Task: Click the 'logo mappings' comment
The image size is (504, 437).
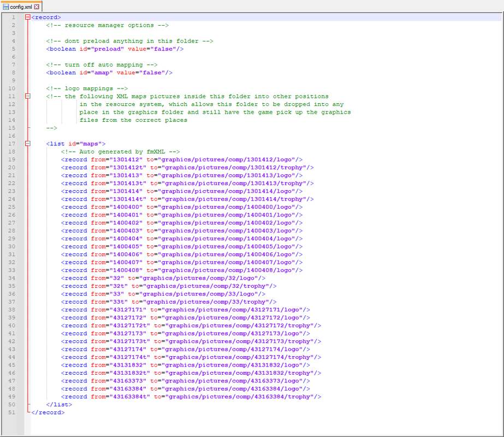Action: pyautogui.click(x=87, y=88)
